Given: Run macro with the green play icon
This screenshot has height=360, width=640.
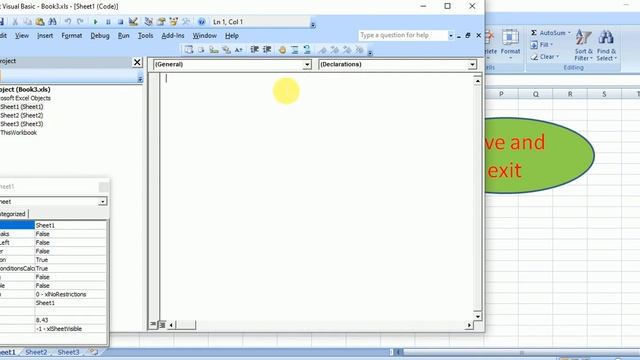Looking at the screenshot, I should [96, 22].
